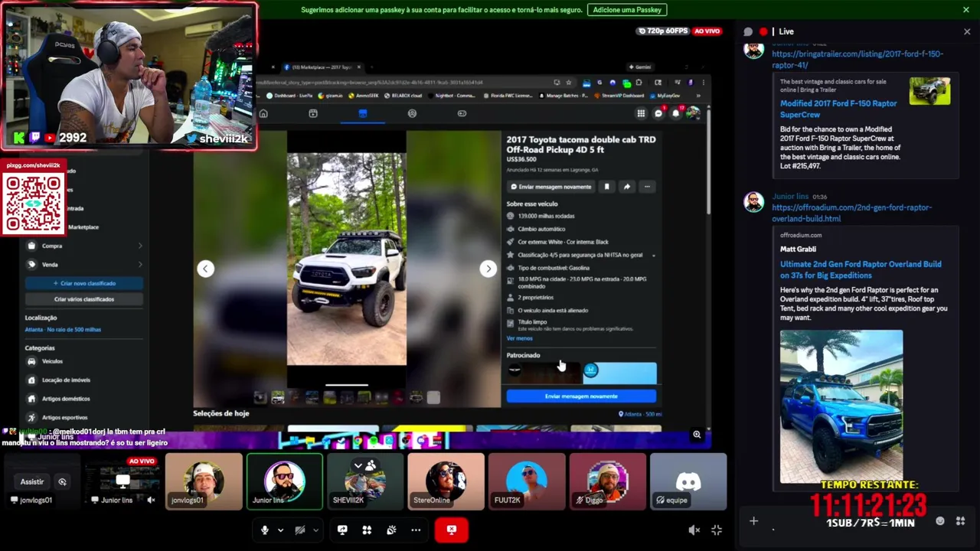Select Veículos category

(x=84, y=361)
